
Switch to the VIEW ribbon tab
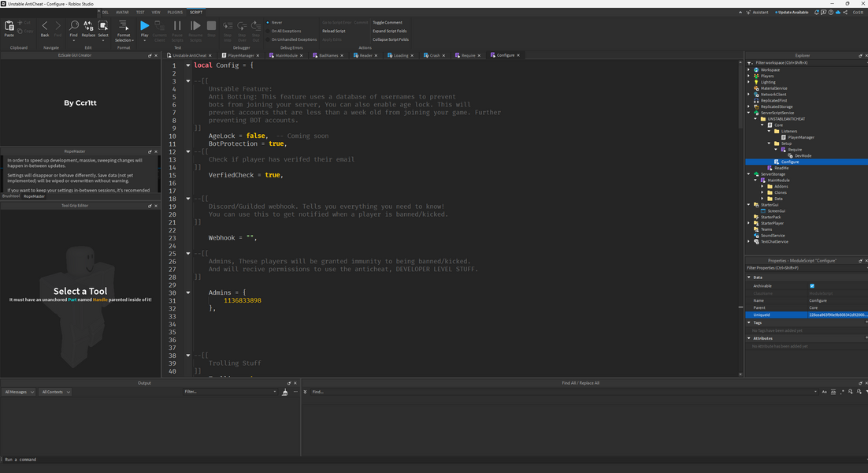(x=156, y=12)
